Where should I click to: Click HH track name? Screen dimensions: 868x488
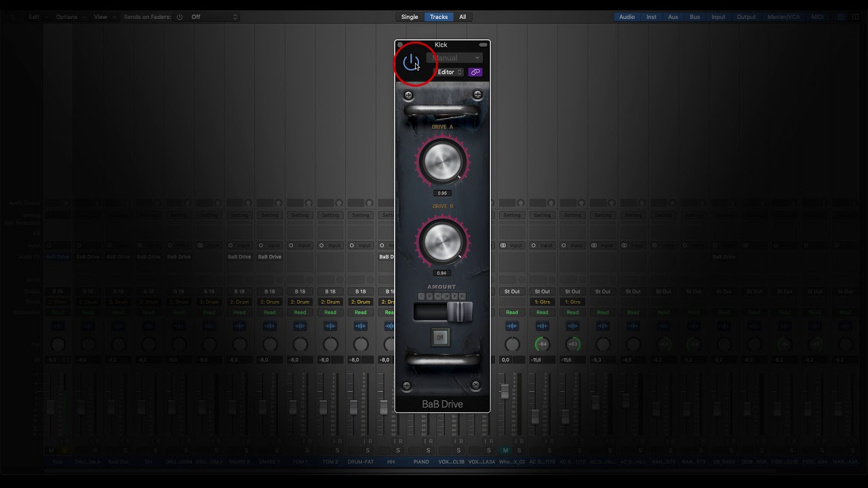(391, 462)
